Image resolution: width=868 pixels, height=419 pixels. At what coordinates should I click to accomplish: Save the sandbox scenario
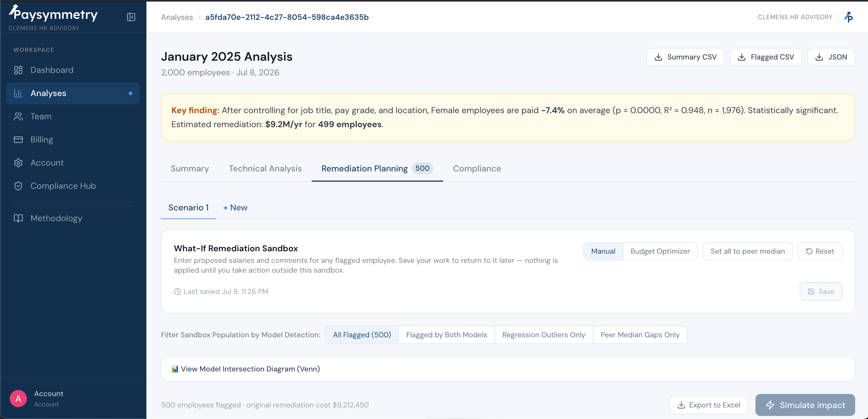821,291
